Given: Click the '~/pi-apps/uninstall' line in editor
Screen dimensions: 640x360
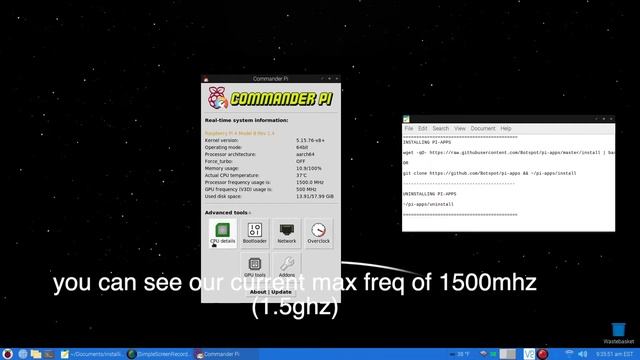Looking at the screenshot, I should [x=428, y=204].
